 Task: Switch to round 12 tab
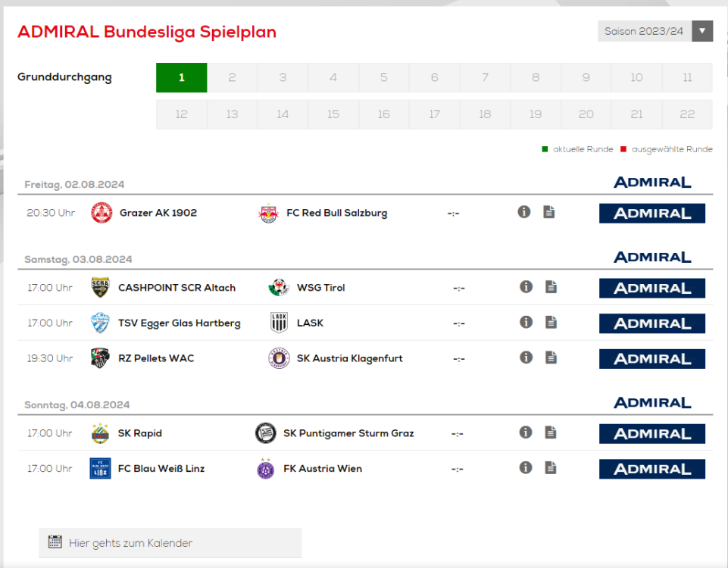[182, 114]
